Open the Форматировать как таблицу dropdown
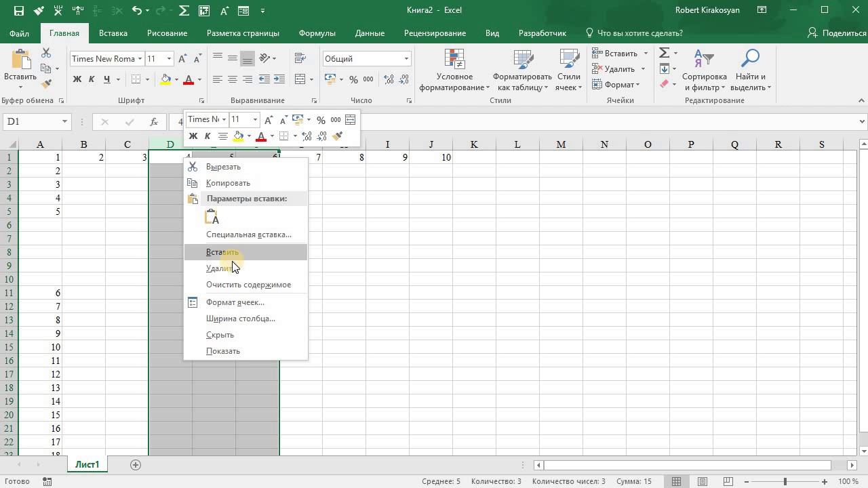Viewport: 868px width, 488px height. [522, 70]
